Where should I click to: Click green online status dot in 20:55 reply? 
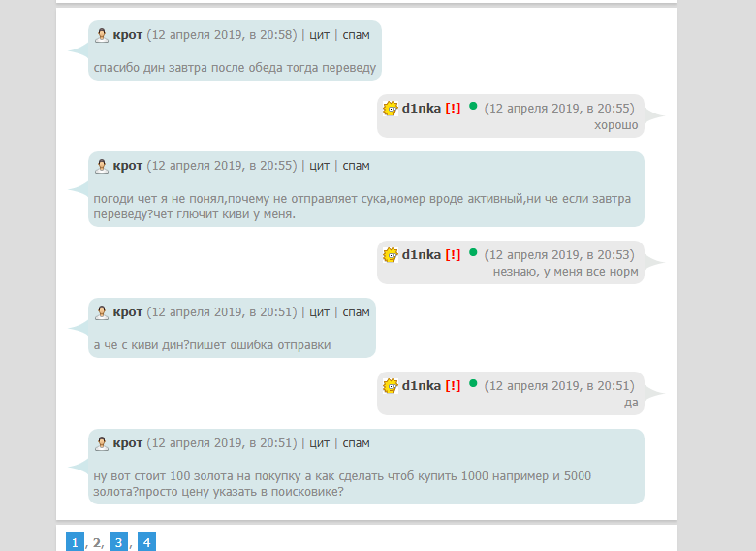[x=473, y=106]
